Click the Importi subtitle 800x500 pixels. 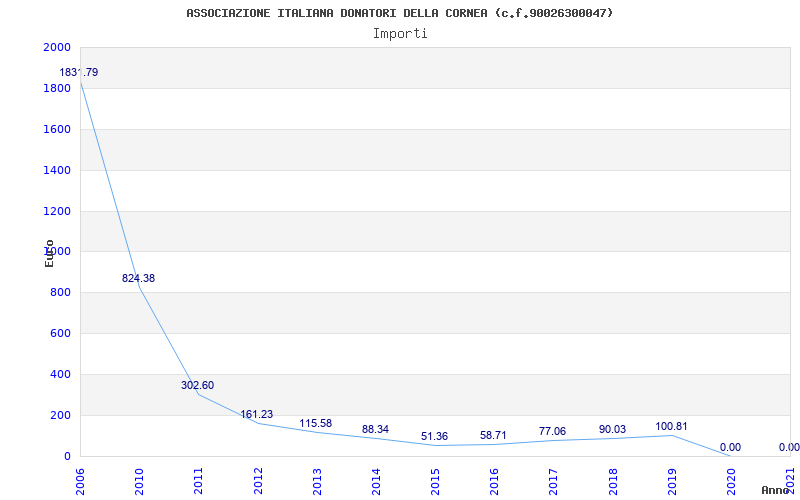click(400, 33)
